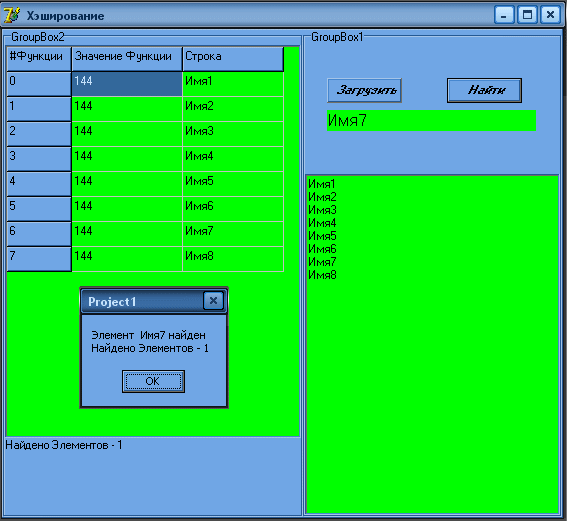This screenshot has width=568, height=522.
Task: Maximize the Хэширование window
Action: coord(527,15)
